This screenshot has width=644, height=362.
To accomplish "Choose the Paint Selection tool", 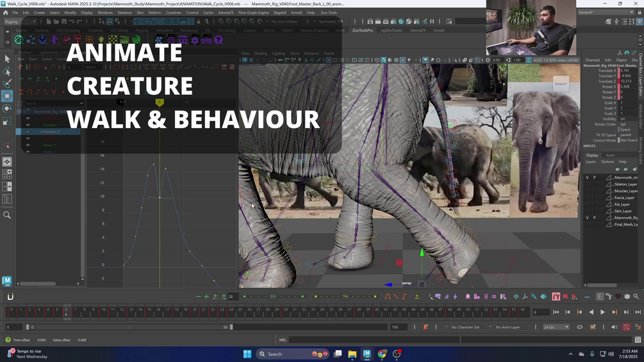I will (x=7, y=84).
